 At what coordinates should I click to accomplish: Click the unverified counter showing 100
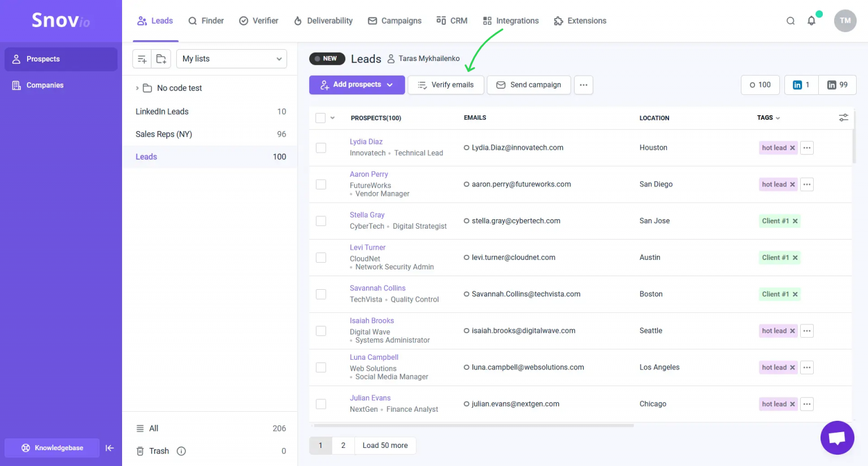pos(760,85)
